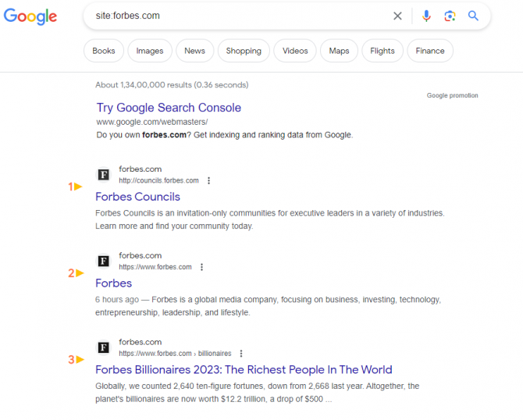
Task: Open the Finance filter
Action: point(430,51)
